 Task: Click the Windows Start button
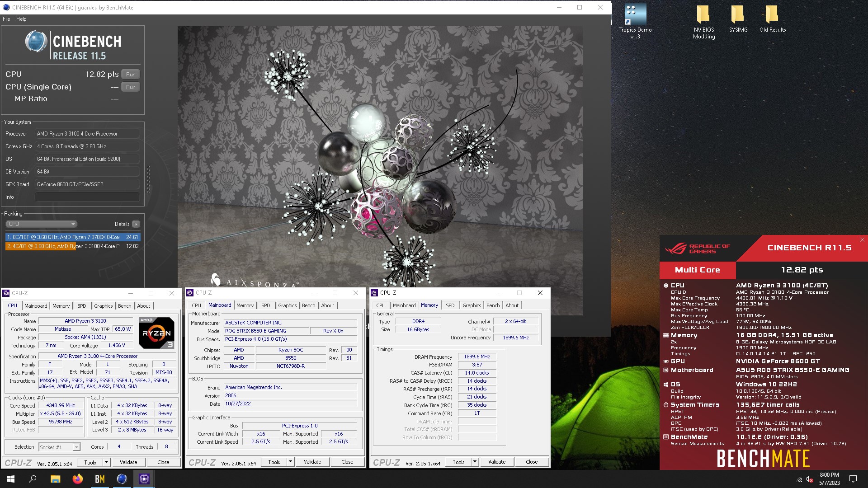(11, 479)
